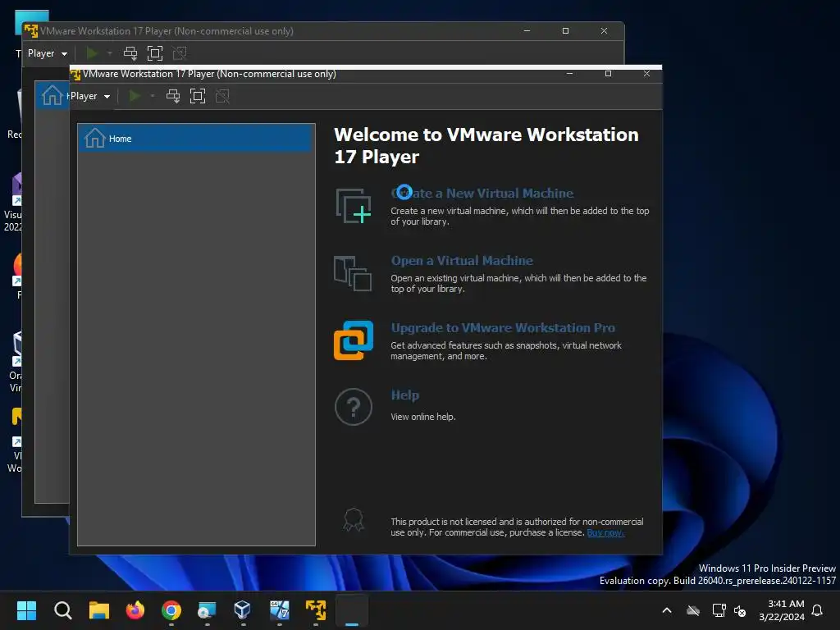The width and height of the screenshot is (840, 630).
Task: Click the network display tray icon
Action: click(x=719, y=610)
